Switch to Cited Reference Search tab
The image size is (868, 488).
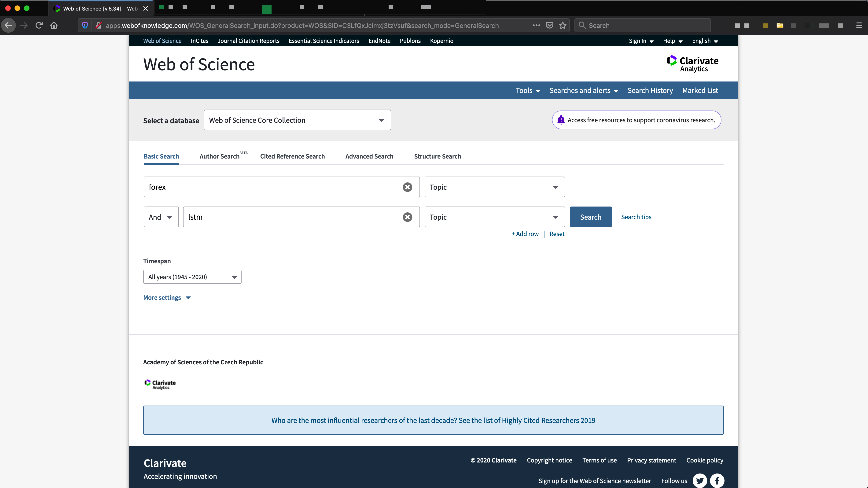click(292, 156)
